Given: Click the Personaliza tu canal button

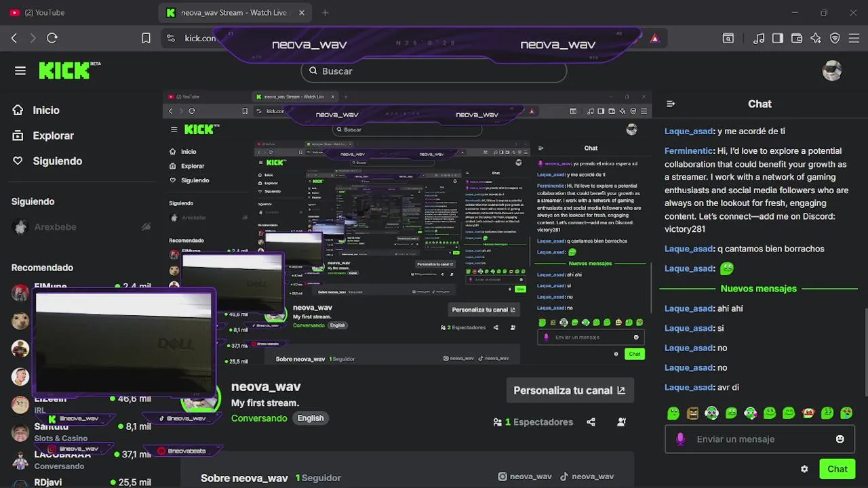Looking at the screenshot, I should pos(570,390).
